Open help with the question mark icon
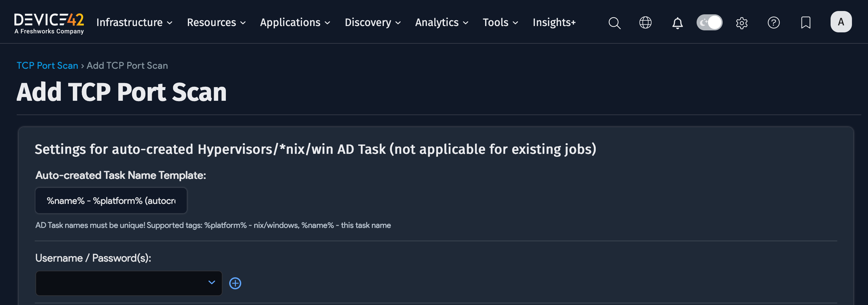868x305 pixels. click(x=773, y=23)
